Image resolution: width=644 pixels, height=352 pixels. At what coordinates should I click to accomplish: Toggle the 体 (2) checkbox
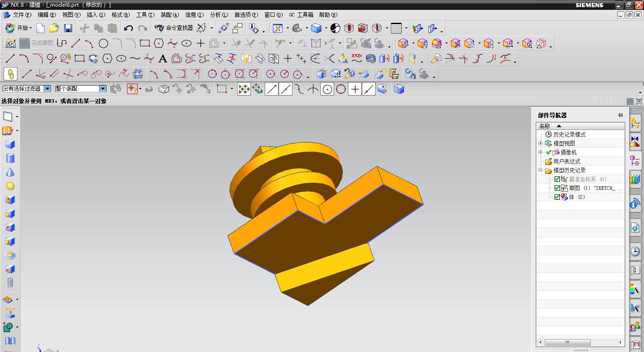pos(557,197)
